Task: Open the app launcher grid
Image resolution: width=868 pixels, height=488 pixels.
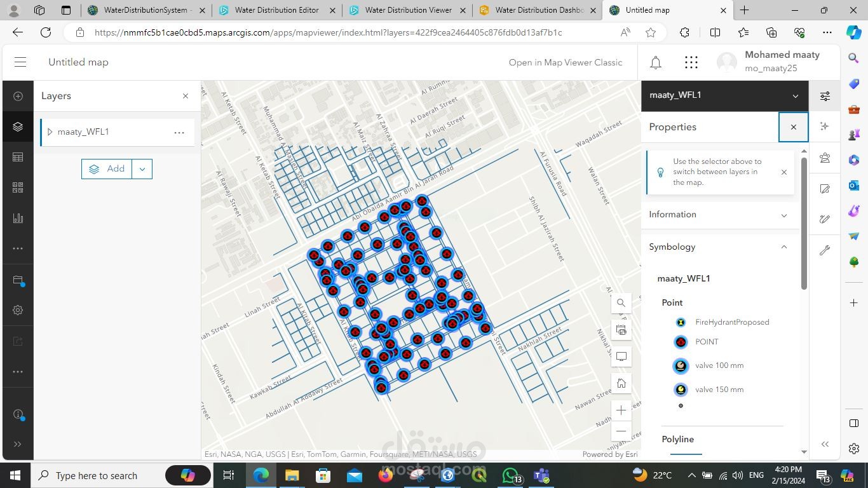Action: point(691,62)
